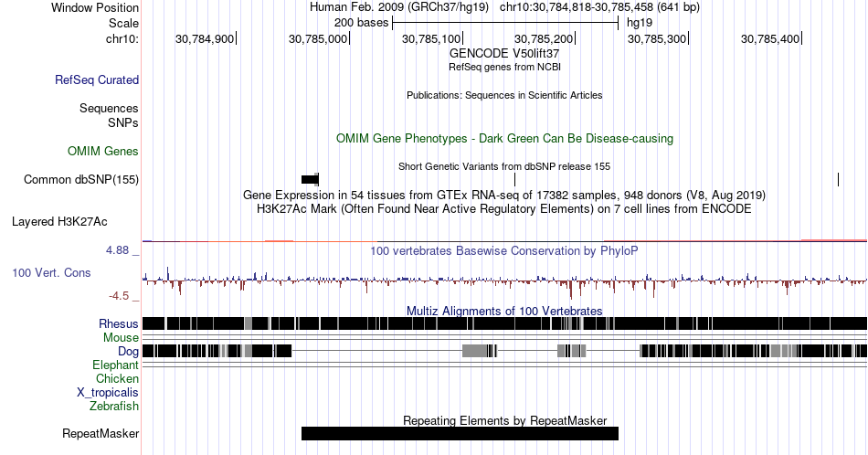
Task: Click Repeating Elements by RepeatMasker title
Action: pos(504,420)
